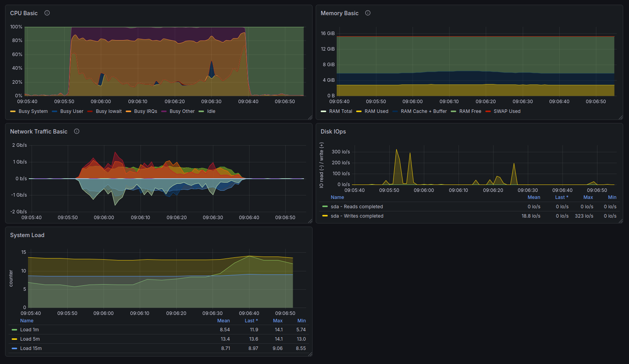629x364 pixels.
Task: Open the Memory Basic panel info icon
Action: 368,13
